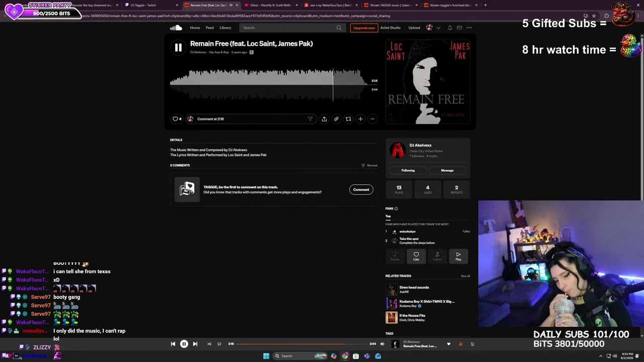This screenshot has height=362, width=644.
Task: Copy the track link with the chain icon
Action: pyautogui.click(x=336, y=119)
